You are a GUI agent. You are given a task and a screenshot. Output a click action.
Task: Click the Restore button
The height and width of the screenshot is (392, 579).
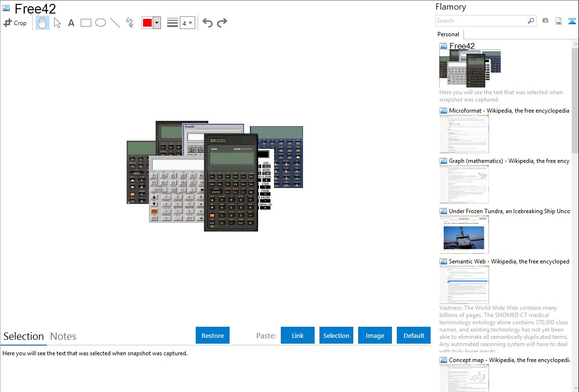(213, 335)
